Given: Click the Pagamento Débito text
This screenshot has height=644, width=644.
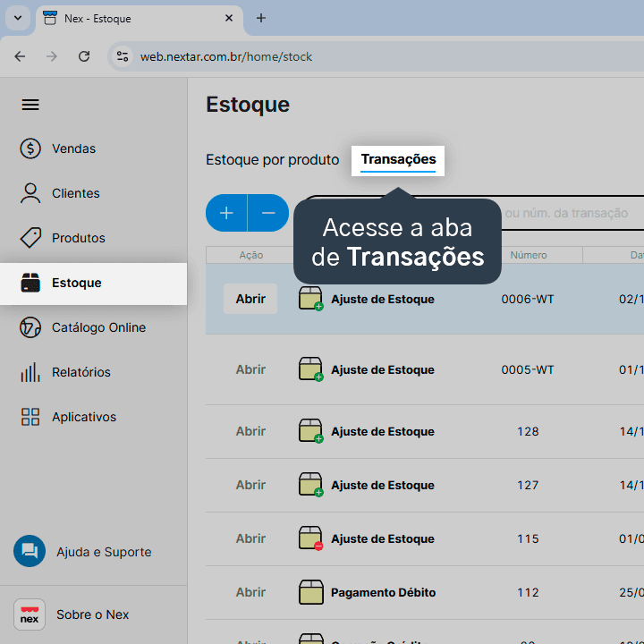Looking at the screenshot, I should pyautogui.click(x=383, y=593).
